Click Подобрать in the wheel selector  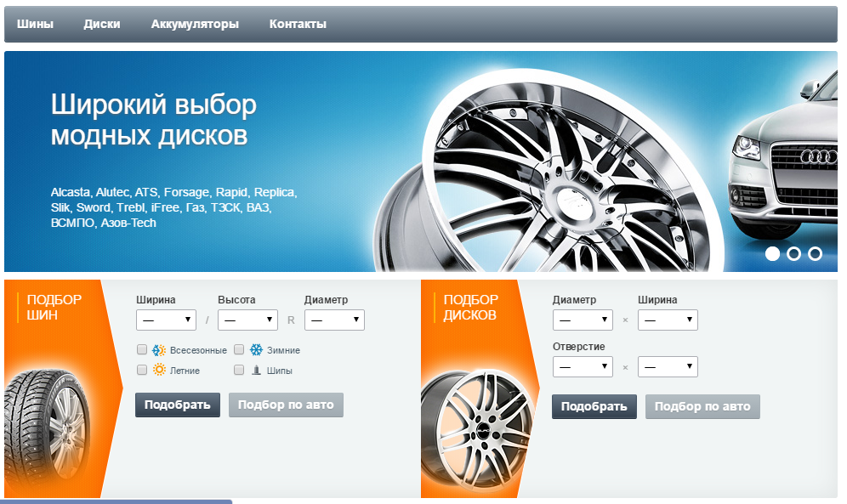(x=594, y=407)
